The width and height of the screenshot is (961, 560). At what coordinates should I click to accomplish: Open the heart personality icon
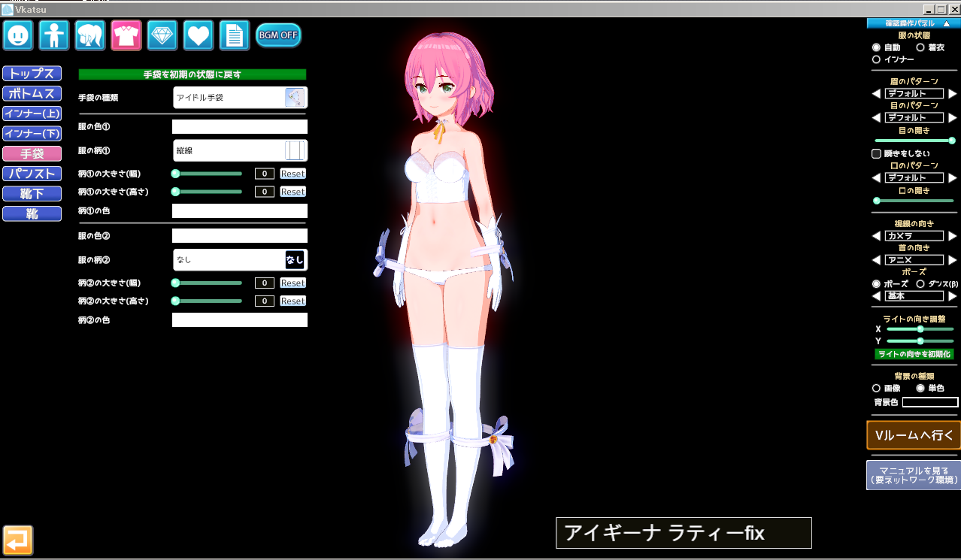(x=199, y=35)
